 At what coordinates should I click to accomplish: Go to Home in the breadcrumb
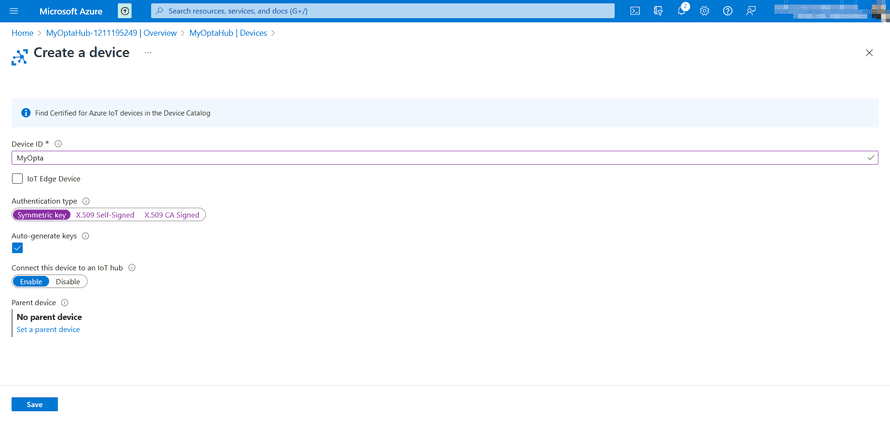22,33
